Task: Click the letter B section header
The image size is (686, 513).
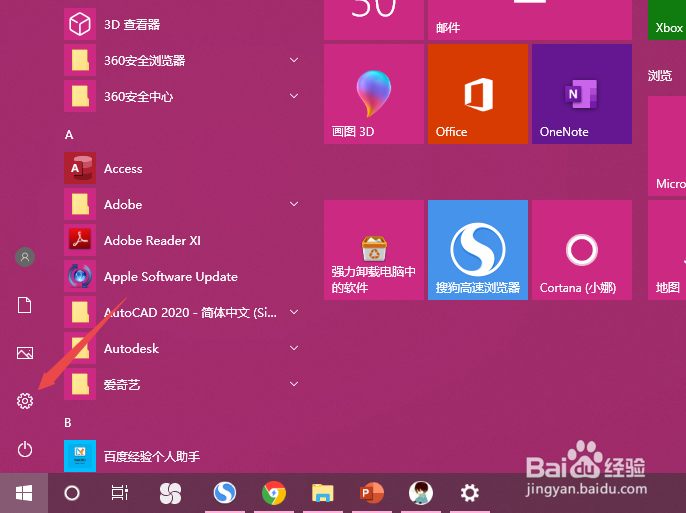Action: coord(68,422)
